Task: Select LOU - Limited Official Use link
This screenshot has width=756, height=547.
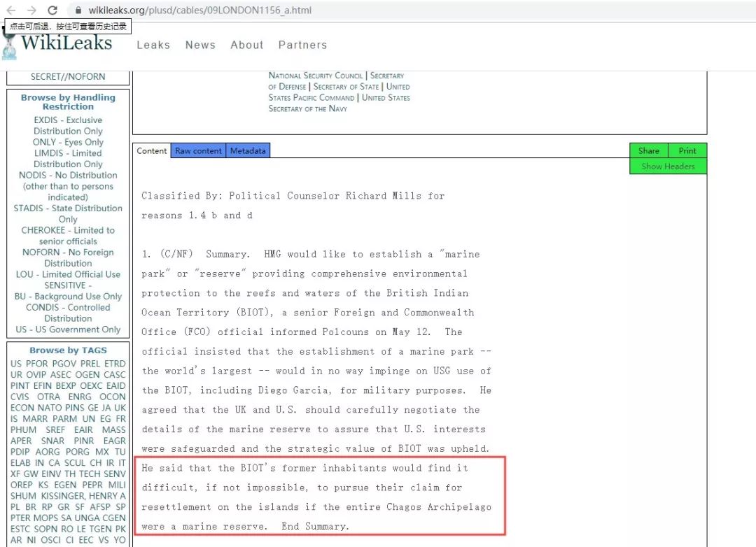Action: point(68,274)
